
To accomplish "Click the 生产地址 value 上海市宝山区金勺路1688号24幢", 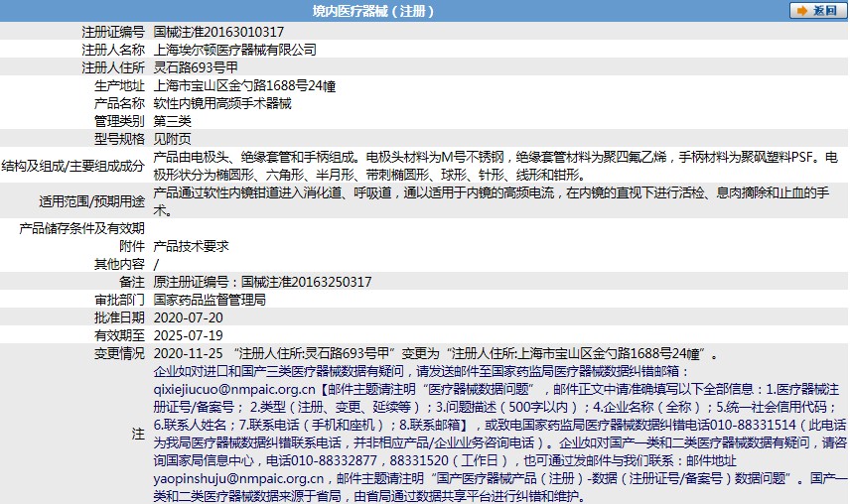I will pos(244,85).
